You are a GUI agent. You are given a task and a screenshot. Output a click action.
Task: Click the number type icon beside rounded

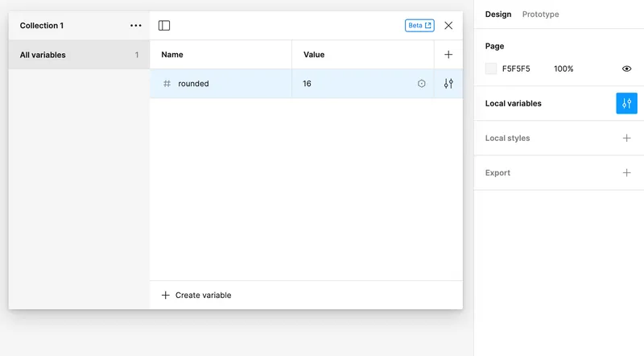pos(167,84)
